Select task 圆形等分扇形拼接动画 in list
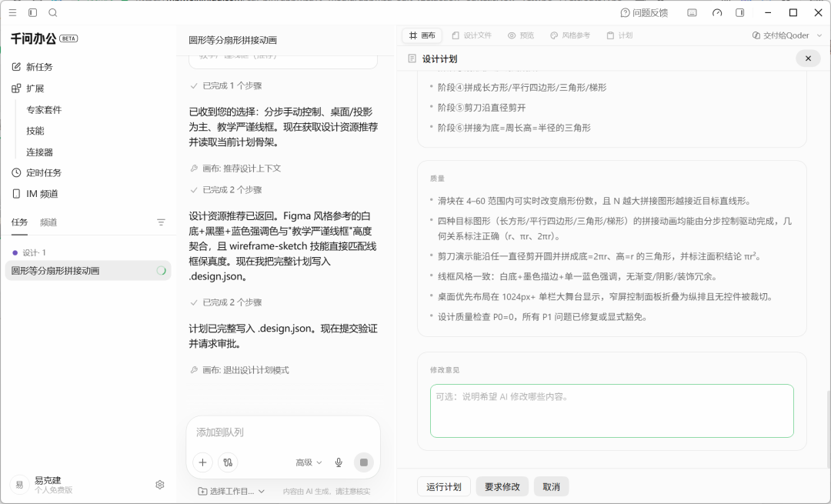This screenshot has height=504, width=831. [88, 271]
